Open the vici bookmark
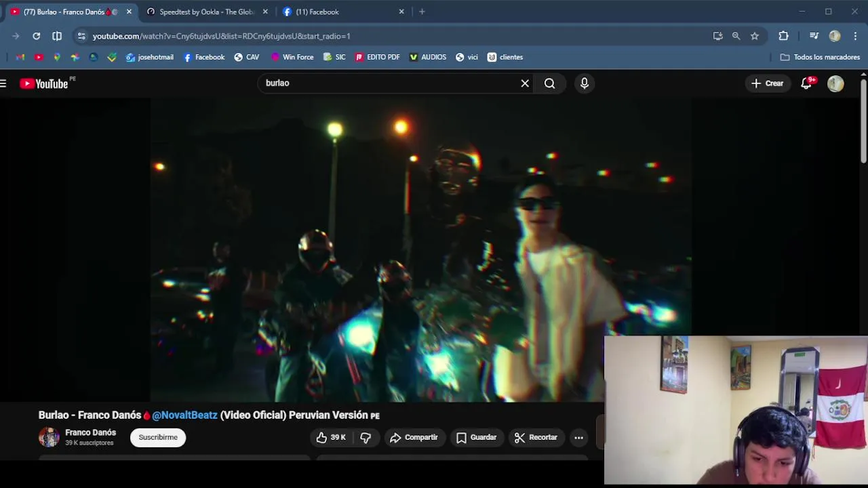The height and width of the screenshot is (488, 868). tap(467, 57)
